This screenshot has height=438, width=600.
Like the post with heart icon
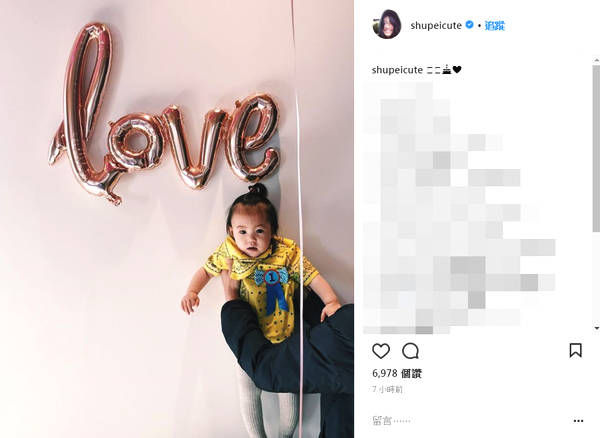click(x=381, y=351)
